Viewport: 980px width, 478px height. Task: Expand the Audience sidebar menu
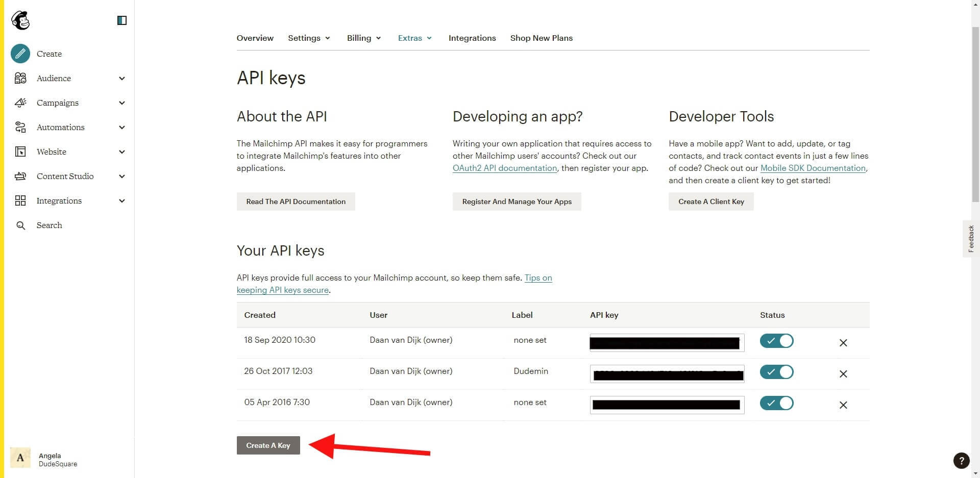point(122,78)
